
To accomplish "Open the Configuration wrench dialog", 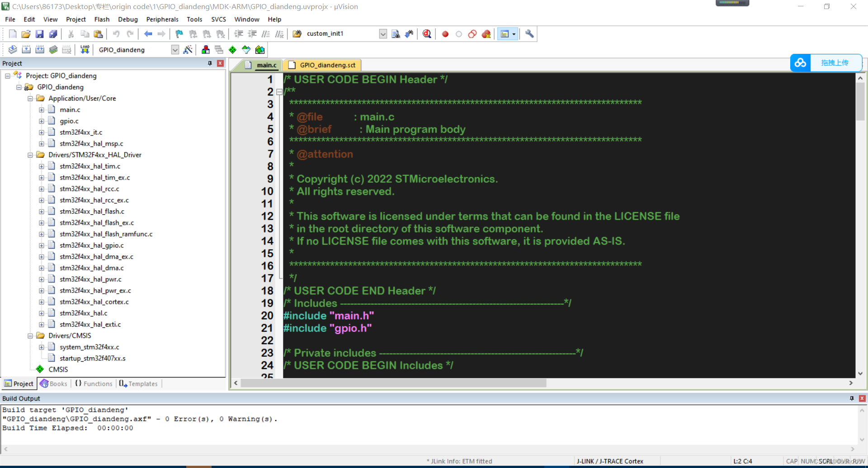I will pos(529,34).
